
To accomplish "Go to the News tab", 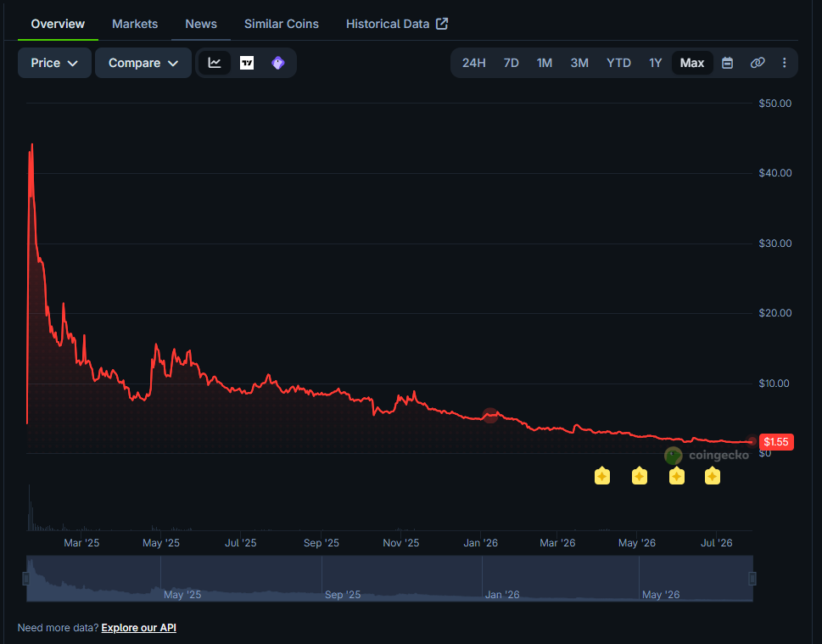I will pos(201,24).
